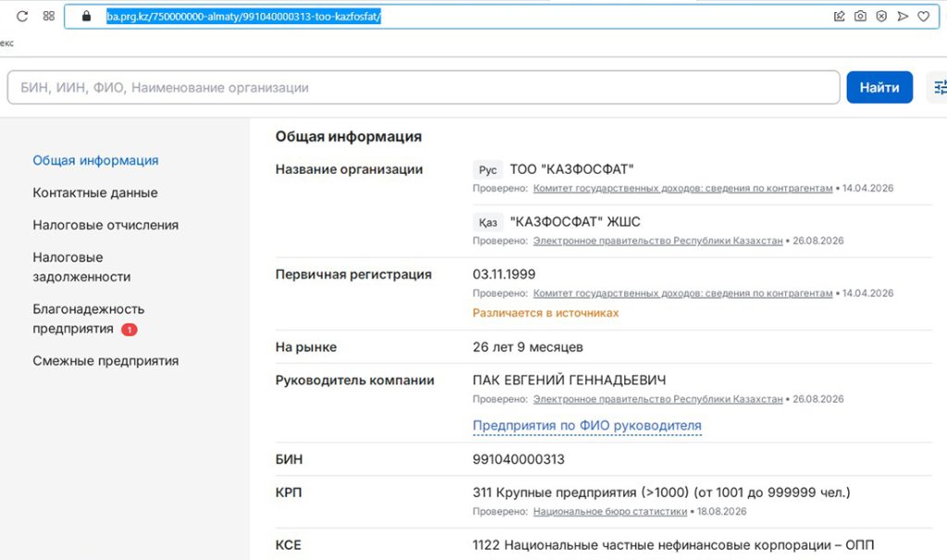Click the 1122 Национальные частные нефинансовые корпорации value

[x=673, y=545]
